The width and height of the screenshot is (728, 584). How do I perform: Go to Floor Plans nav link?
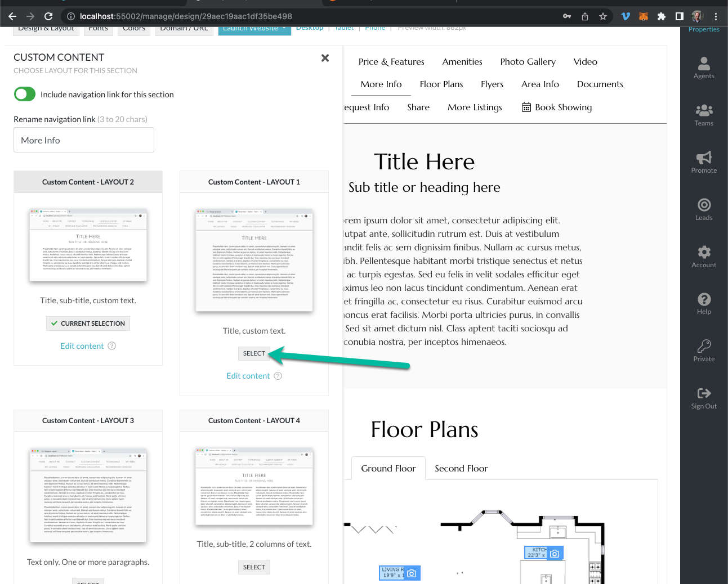pos(441,84)
